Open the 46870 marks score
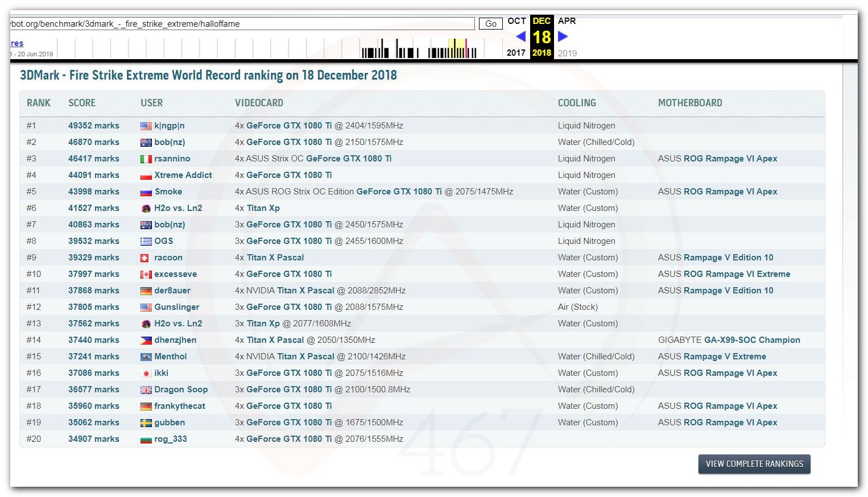This screenshot has height=497, width=868. tap(94, 142)
